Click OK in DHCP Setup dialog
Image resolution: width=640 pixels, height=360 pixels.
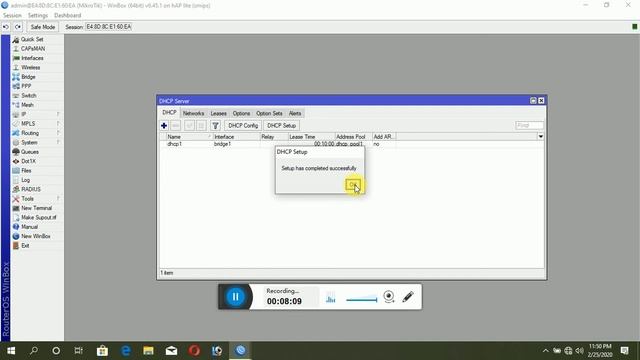(x=353, y=185)
